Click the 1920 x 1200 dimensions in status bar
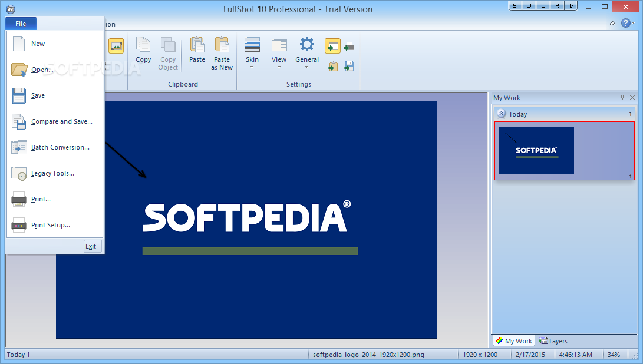The image size is (643, 364). [x=480, y=355]
